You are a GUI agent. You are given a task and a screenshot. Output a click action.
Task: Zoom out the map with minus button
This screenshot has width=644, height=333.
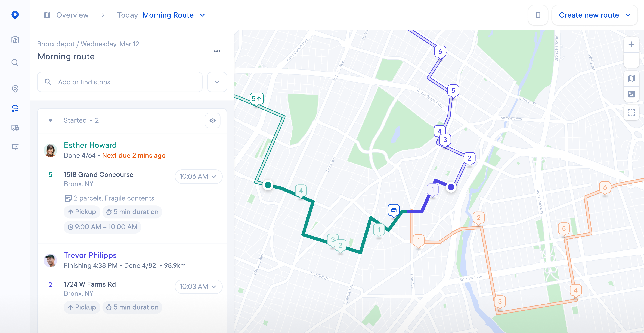click(x=631, y=60)
